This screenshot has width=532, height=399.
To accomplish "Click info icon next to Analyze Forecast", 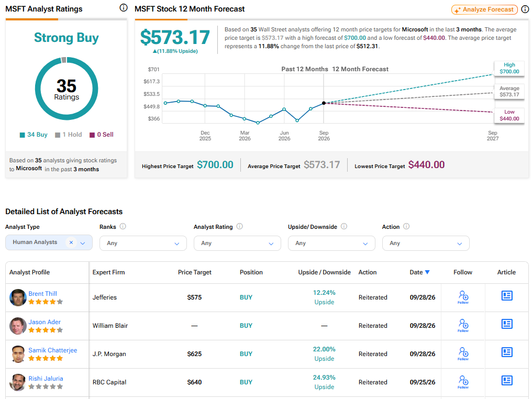I will point(525,9).
